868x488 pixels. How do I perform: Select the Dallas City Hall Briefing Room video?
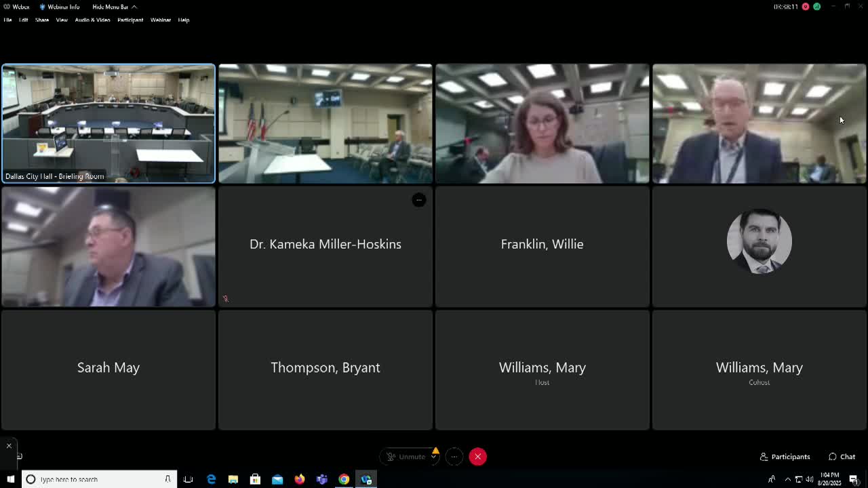click(108, 123)
